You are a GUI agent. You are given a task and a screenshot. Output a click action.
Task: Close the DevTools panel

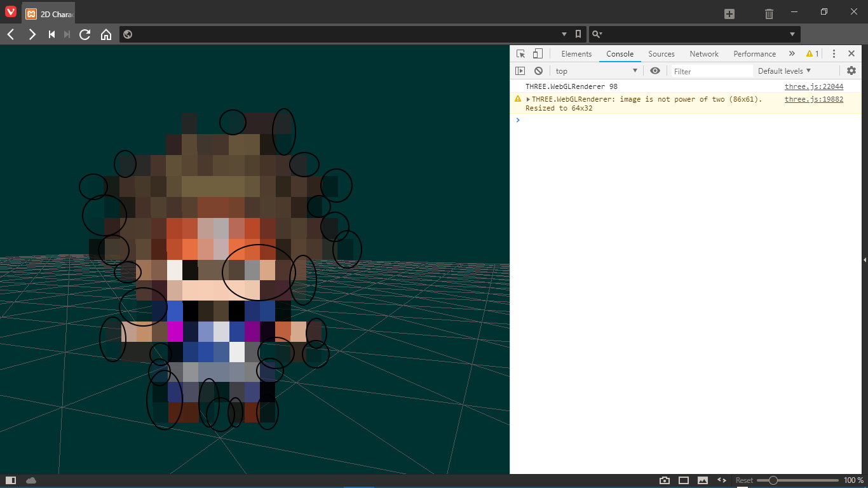tap(851, 54)
